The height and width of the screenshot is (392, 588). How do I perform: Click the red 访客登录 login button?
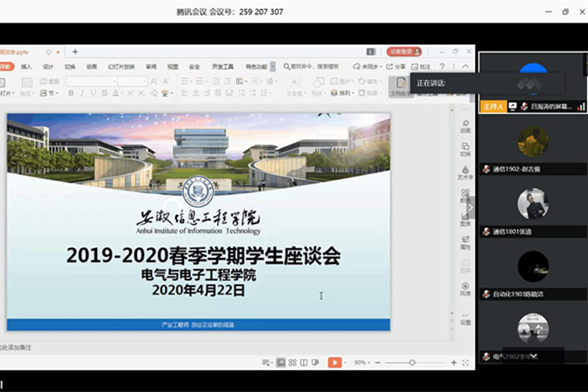tap(404, 51)
